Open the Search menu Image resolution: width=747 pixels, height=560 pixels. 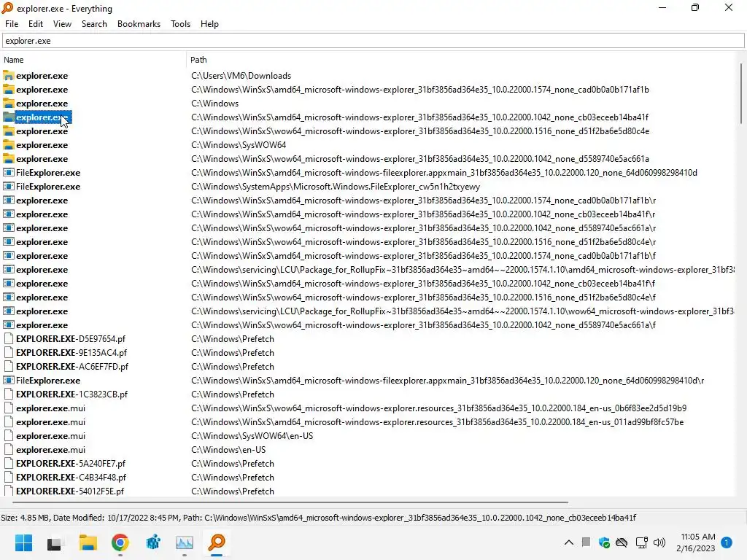click(94, 24)
